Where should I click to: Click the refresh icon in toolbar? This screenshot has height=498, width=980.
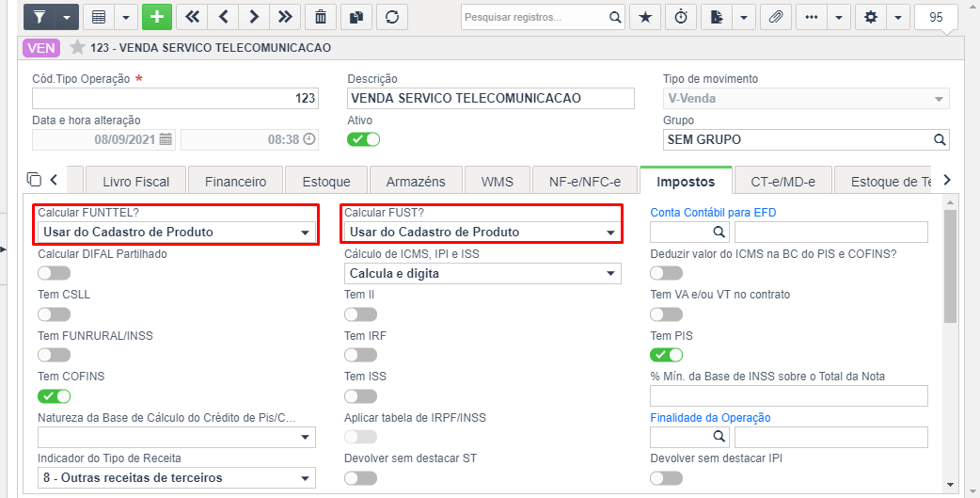coord(392,17)
